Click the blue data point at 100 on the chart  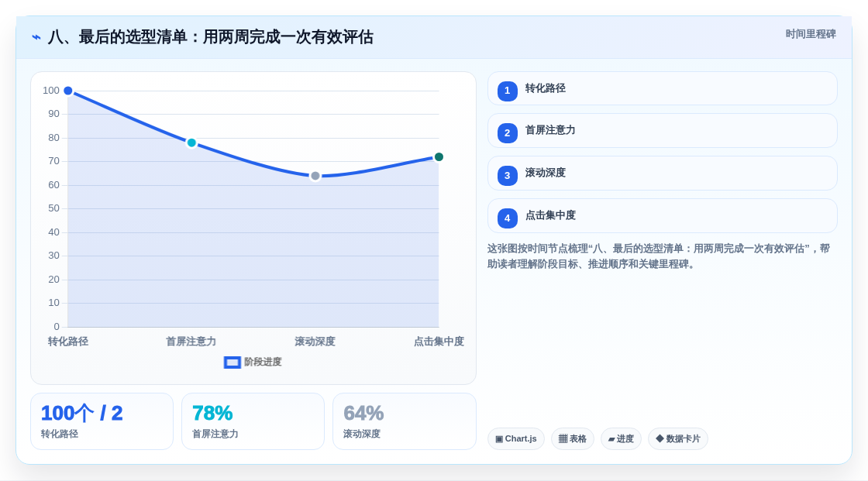[68, 91]
